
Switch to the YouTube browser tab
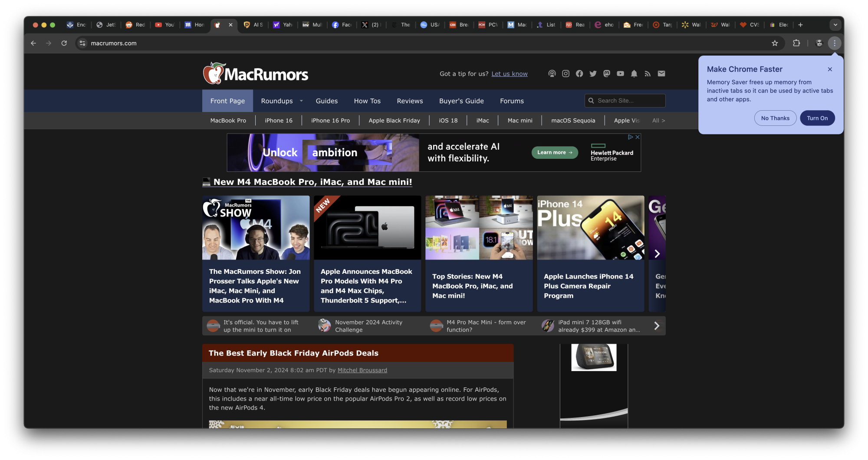[164, 25]
